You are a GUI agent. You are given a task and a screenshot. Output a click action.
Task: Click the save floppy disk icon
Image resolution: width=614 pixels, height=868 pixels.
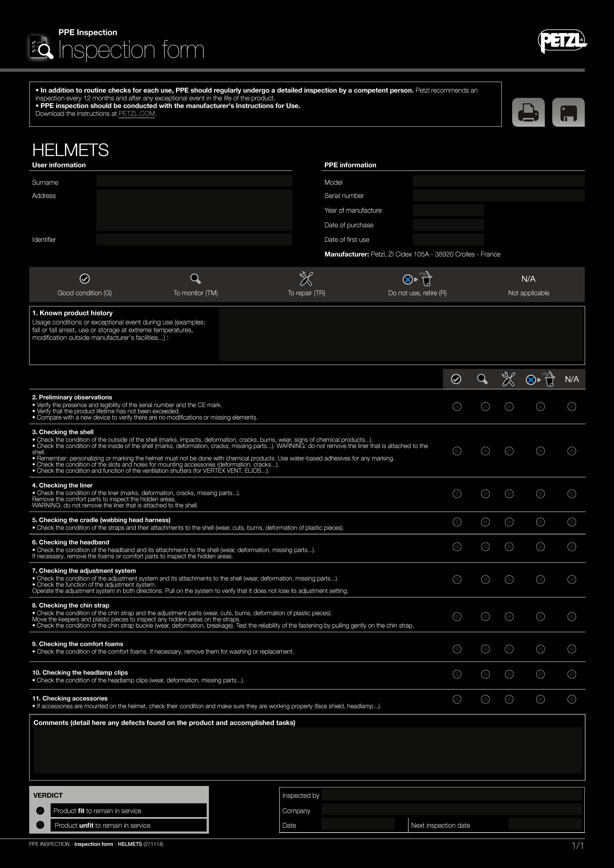[x=568, y=112]
